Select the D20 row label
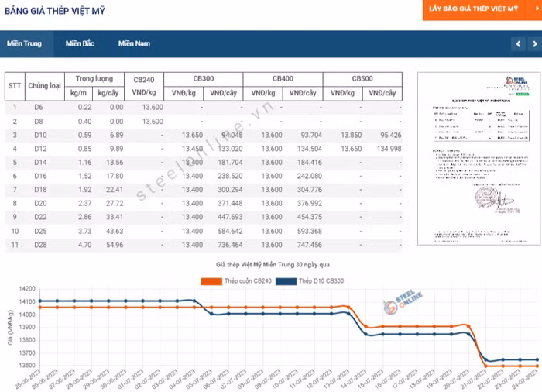 [x=40, y=204]
